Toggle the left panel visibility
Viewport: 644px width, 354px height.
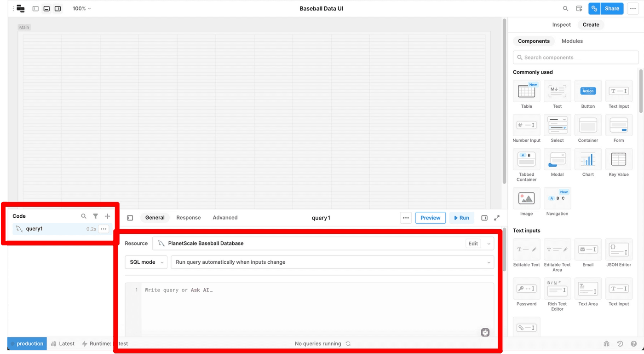(35, 8)
